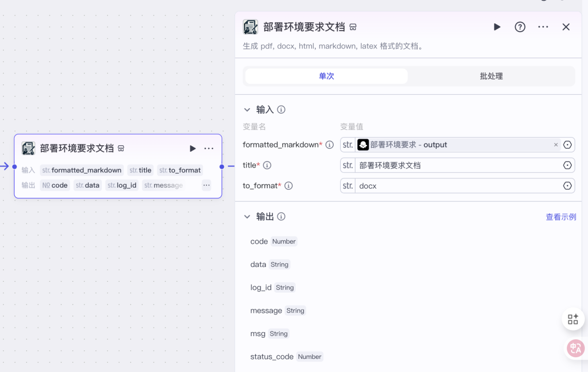Image resolution: width=588 pixels, height=372 pixels.
Task: Run the canvas node via its play button
Action: [192, 148]
